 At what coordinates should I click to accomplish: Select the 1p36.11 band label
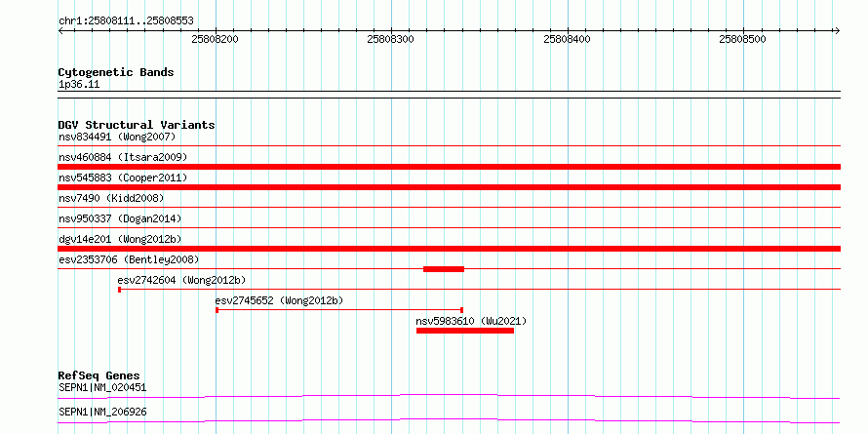(79, 85)
